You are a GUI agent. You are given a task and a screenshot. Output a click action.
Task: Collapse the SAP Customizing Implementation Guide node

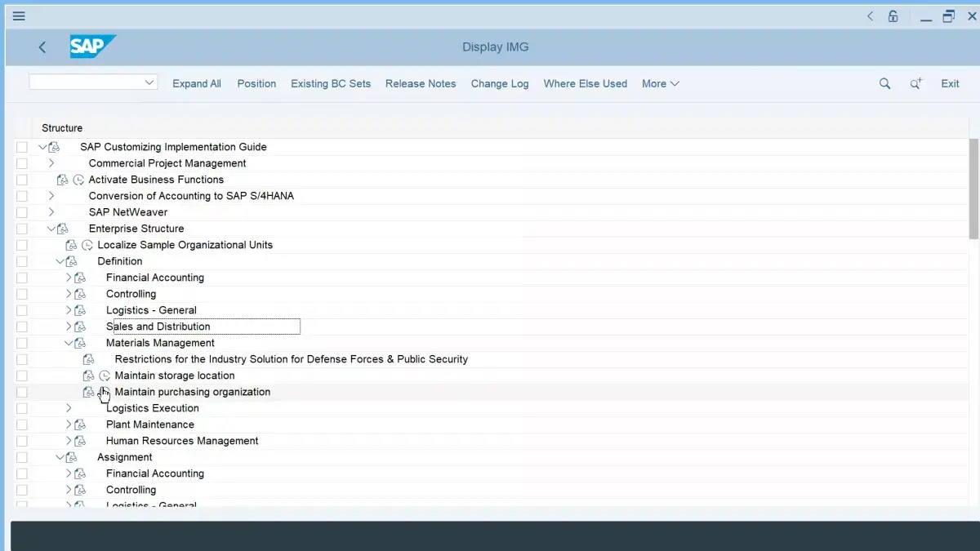[x=42, y=147]
